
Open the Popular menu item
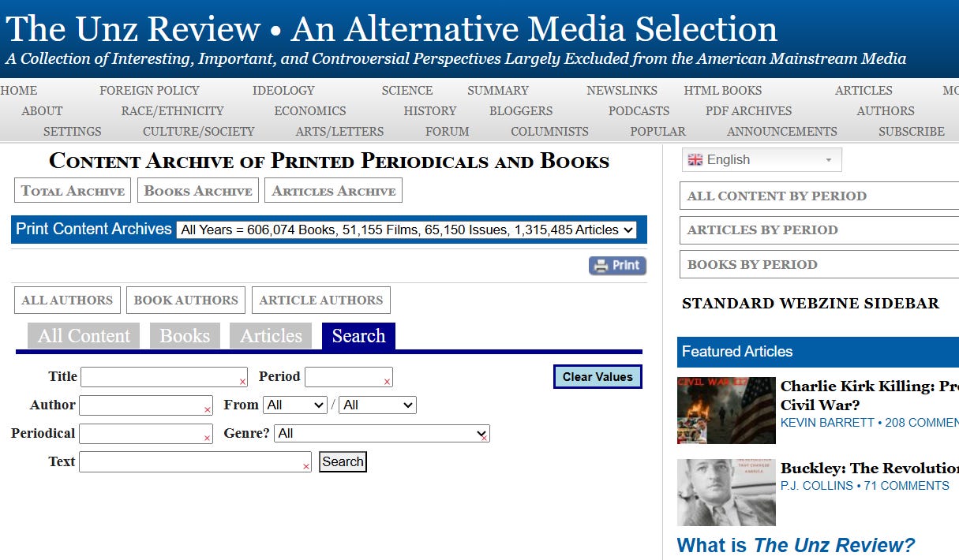[657, 132]
